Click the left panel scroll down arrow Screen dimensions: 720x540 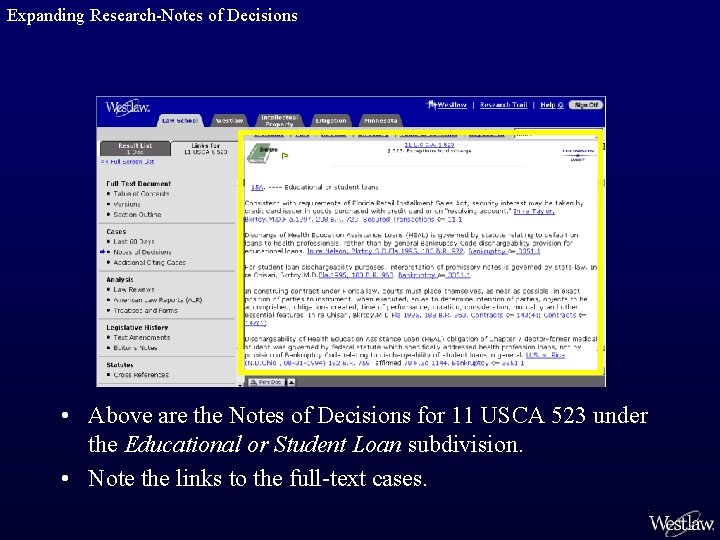(x=239, y=385)
